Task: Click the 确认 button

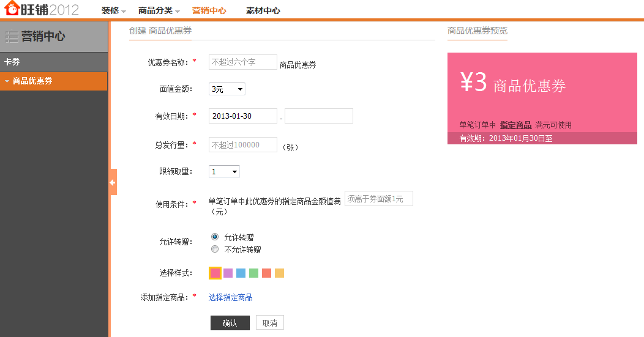Action: click(x=230, y=323)
